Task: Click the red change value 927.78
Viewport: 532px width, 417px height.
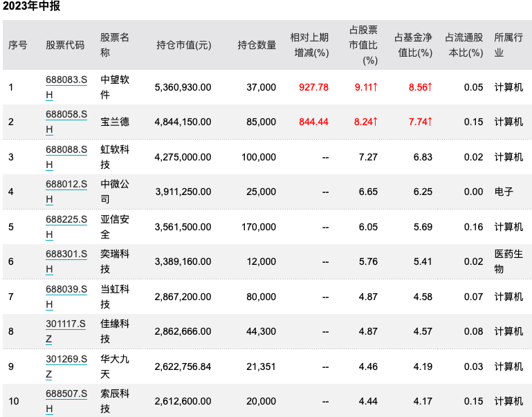Action: [313, 87]
